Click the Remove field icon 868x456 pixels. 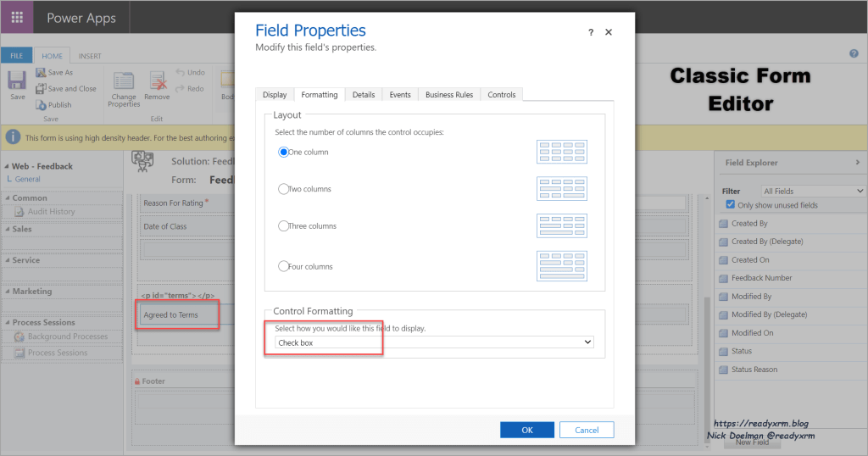pos(158,81)
